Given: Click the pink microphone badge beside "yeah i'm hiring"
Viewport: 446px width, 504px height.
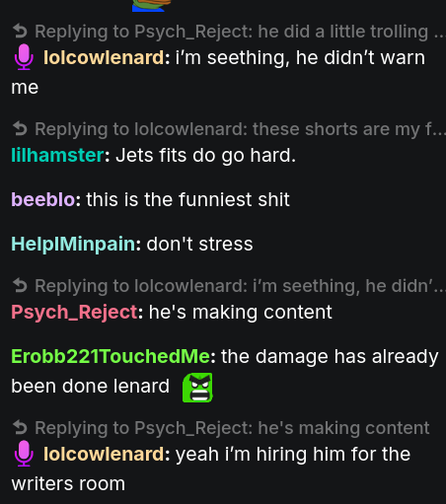Looking at the screenshot, I should (24, 454).
